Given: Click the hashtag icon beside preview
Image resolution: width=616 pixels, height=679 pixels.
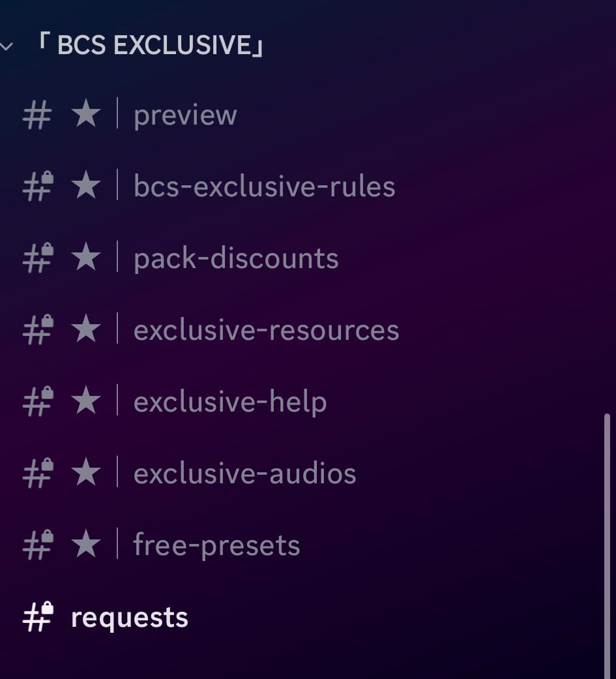Looking at the screenshot, I should click(37, 116).
